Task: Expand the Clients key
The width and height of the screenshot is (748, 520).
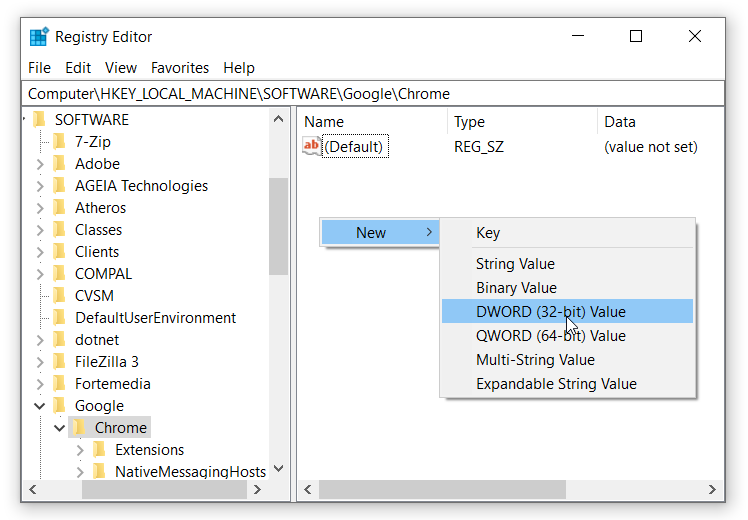Action: coord(40,252)
